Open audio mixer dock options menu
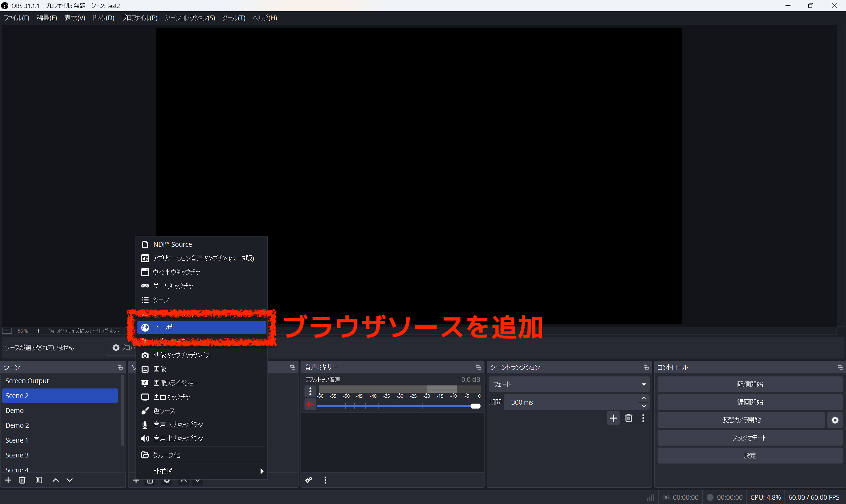 point(325,480)
